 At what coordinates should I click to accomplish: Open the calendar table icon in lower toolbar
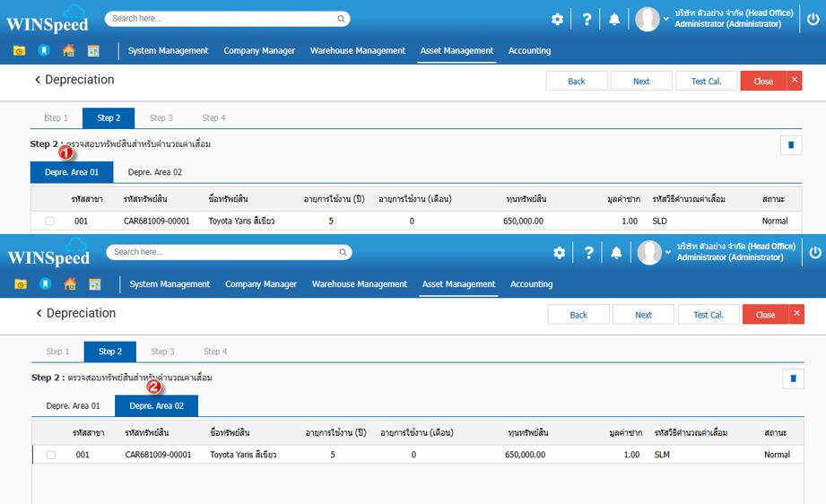[94, 284]
